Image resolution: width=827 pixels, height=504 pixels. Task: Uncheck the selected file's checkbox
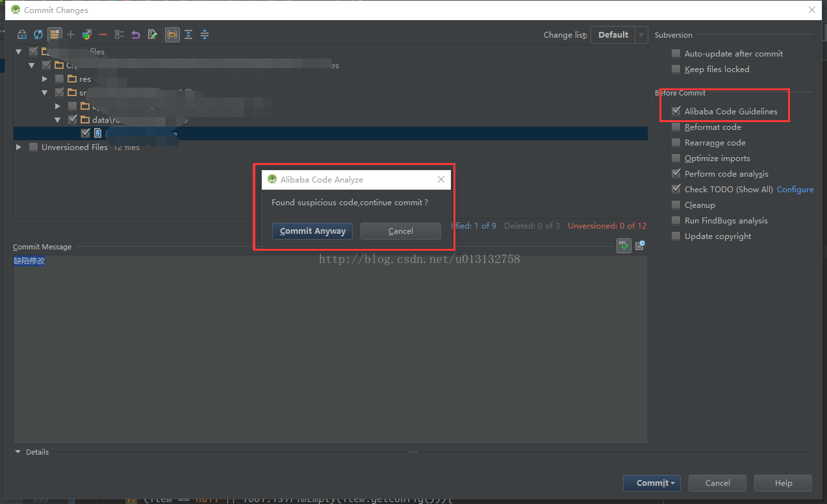pyautogui.click(x=85, y=133)
